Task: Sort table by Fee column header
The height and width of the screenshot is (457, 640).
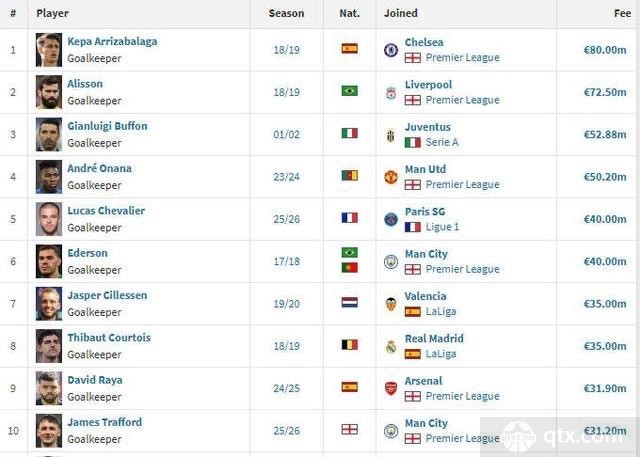Action: [622, 13]
